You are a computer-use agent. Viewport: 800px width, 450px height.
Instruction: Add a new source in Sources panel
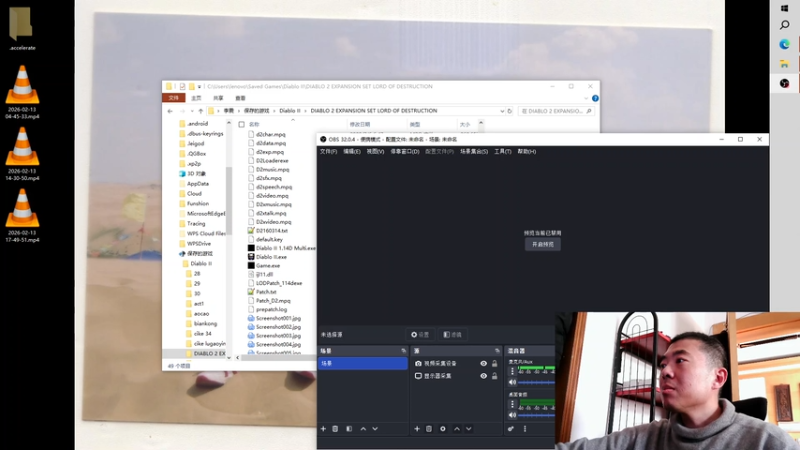417,429
